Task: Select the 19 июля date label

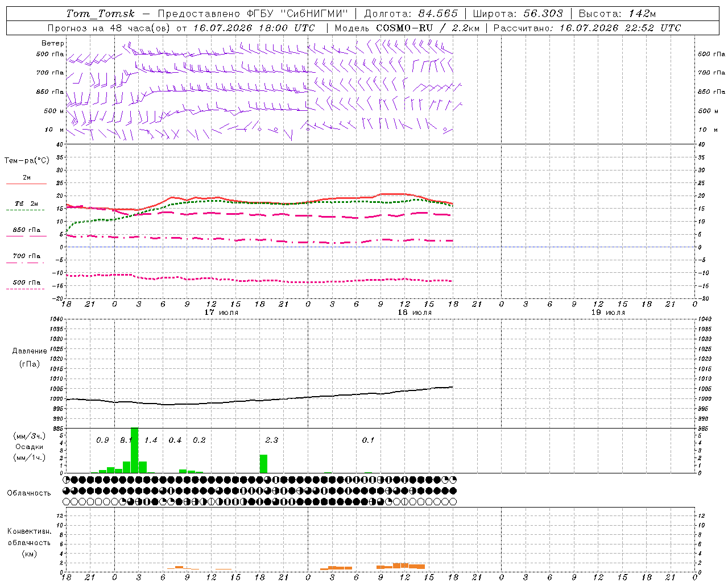Action: tap(608, 312)
